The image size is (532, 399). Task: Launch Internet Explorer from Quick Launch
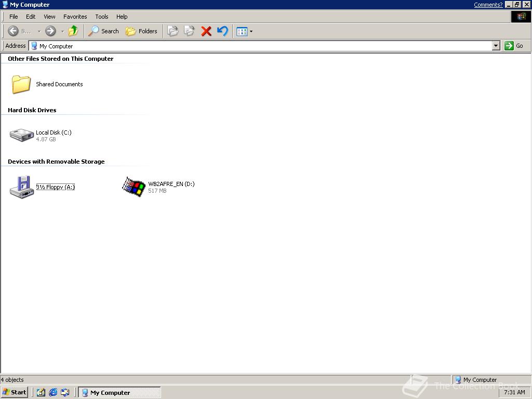[x=53, y=392]
